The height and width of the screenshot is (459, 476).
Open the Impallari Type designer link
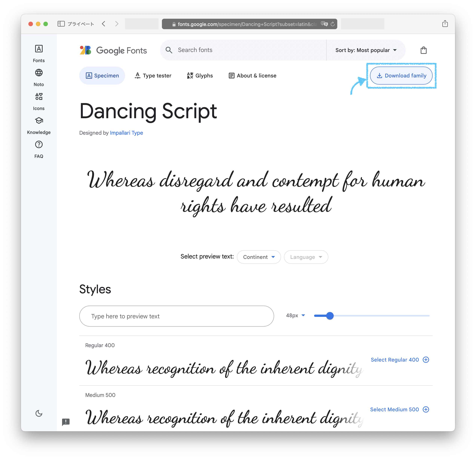tap(126, 133)
